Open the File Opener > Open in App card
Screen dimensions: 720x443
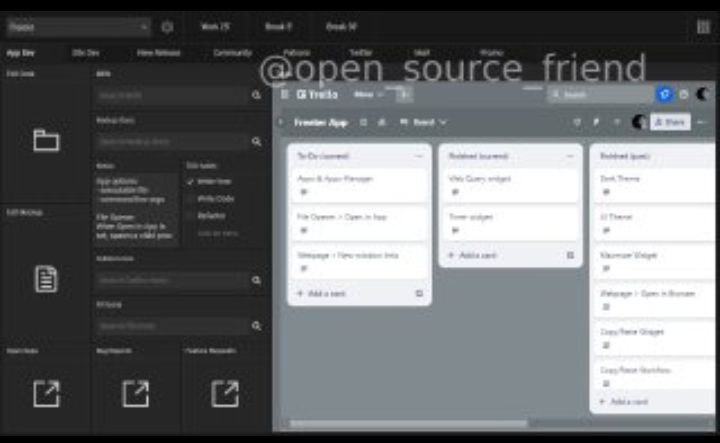[360, 223]
